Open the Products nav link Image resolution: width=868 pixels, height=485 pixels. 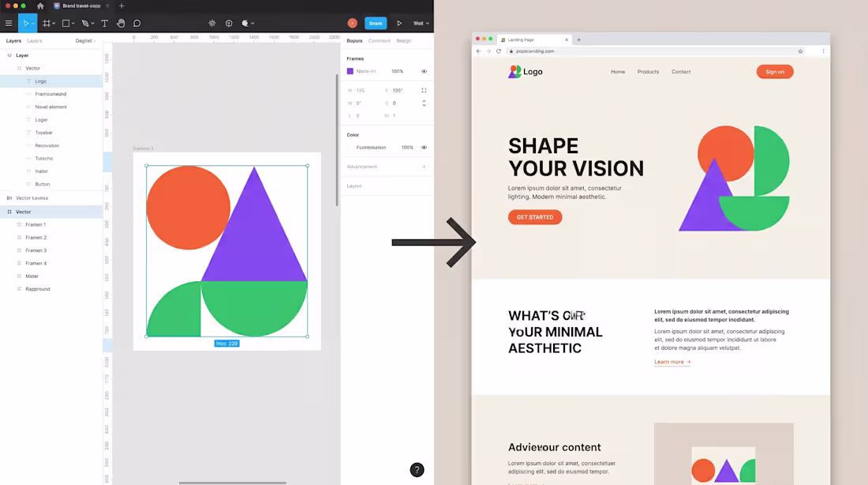pyautogui.click(x=648, y=72)
